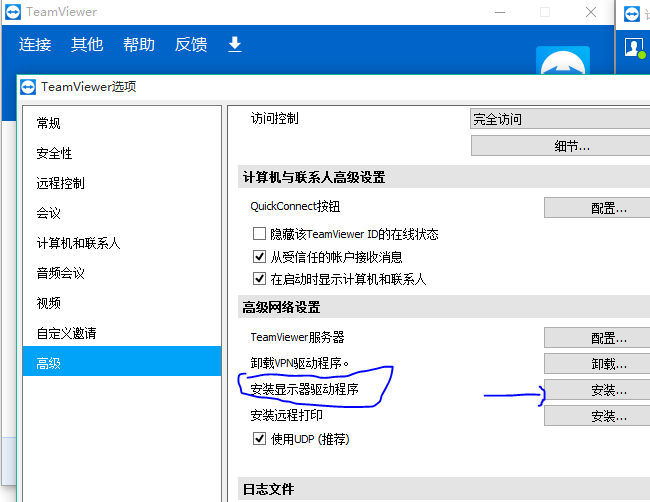Open the 反馈 menu
Image resolution: width=650 pixels, height=502 pixels.
point(191,44)
